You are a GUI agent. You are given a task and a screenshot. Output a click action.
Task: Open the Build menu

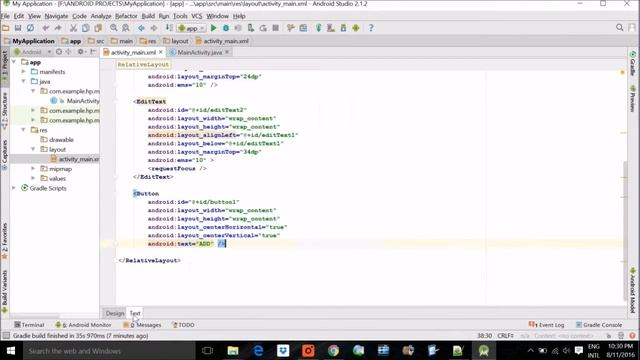pos(148,16)
